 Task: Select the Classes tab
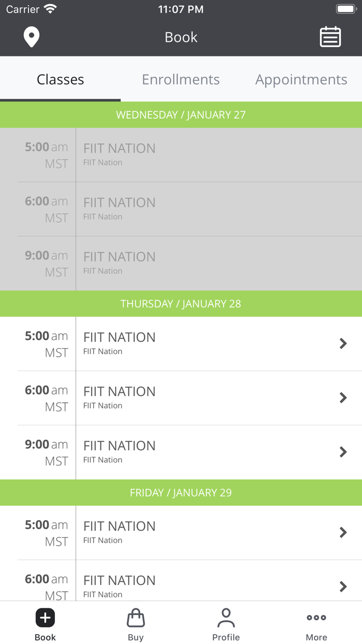point(60,79)
